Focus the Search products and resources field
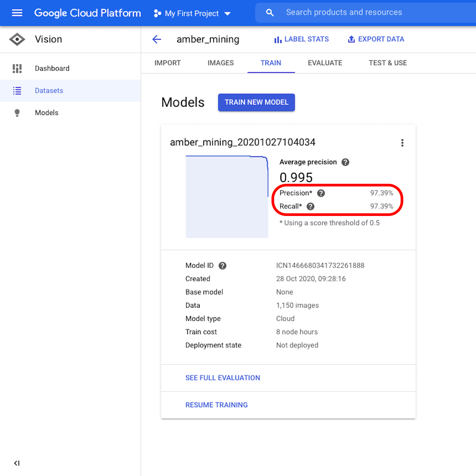 [x=365, y=12]
